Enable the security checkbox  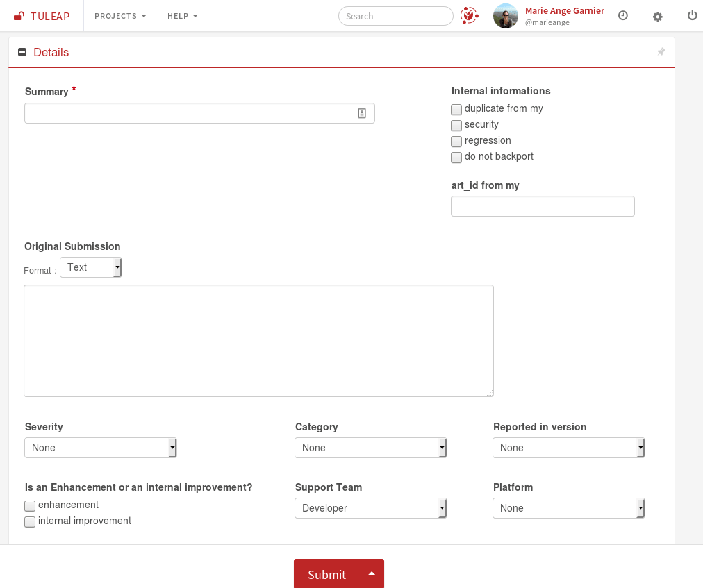click(456, 126)
